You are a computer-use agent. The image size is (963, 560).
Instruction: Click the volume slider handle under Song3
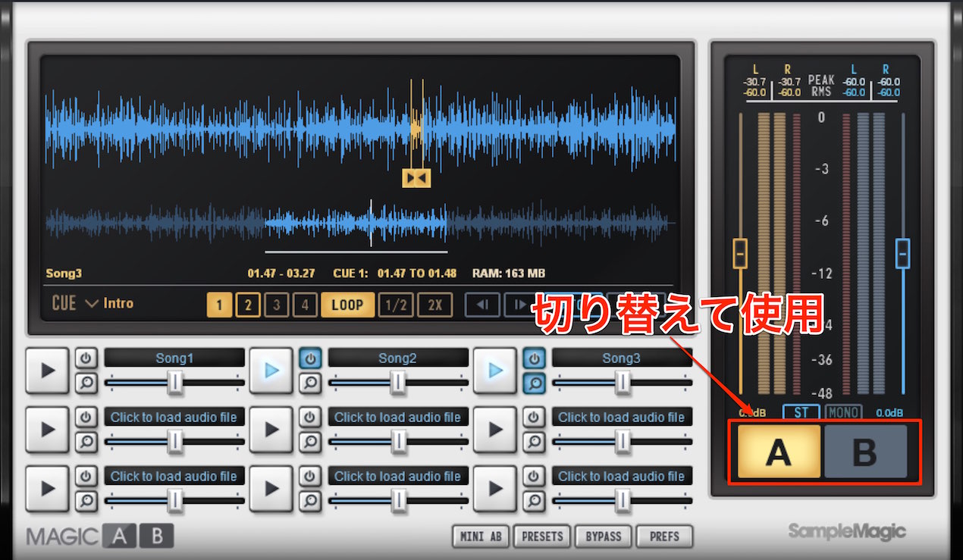coord(623,383)
